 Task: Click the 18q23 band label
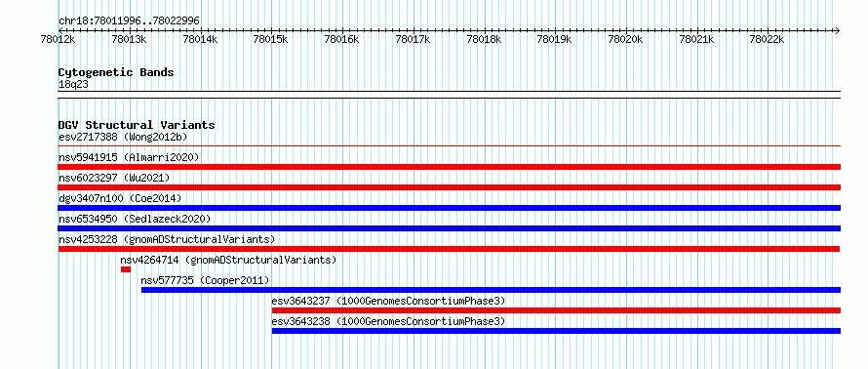point(73,85)
